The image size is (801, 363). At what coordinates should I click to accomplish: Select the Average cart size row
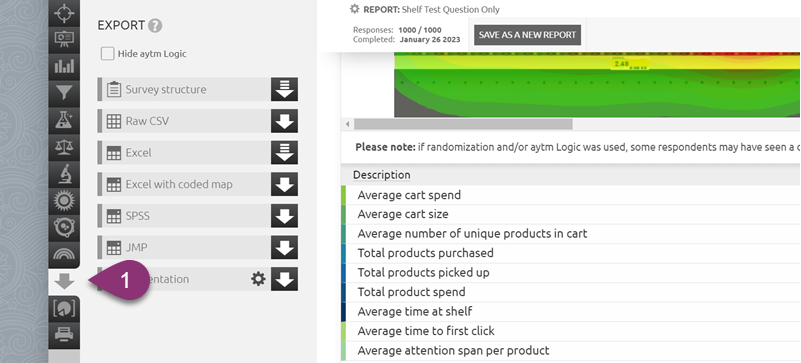(x=571, y=214)
